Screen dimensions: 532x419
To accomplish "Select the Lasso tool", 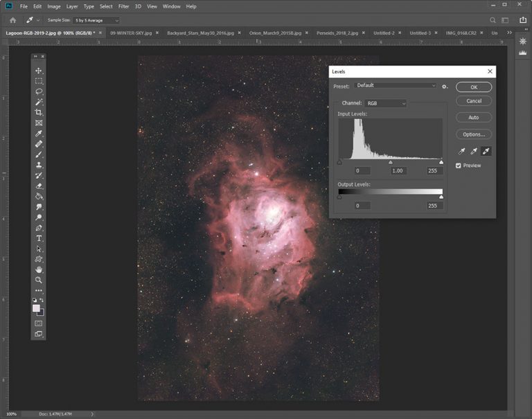I will [39, 91].
